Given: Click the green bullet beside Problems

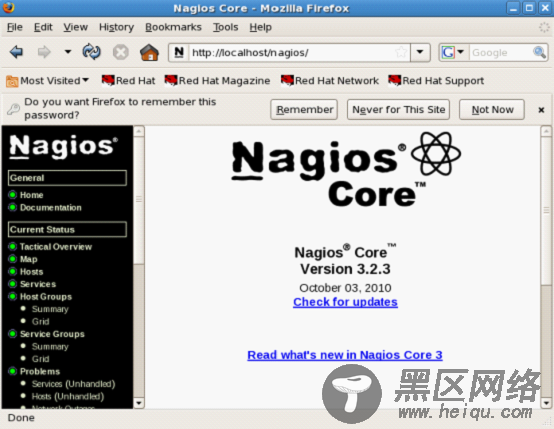Looking at the screenshot, I should [x=12, y=371].
